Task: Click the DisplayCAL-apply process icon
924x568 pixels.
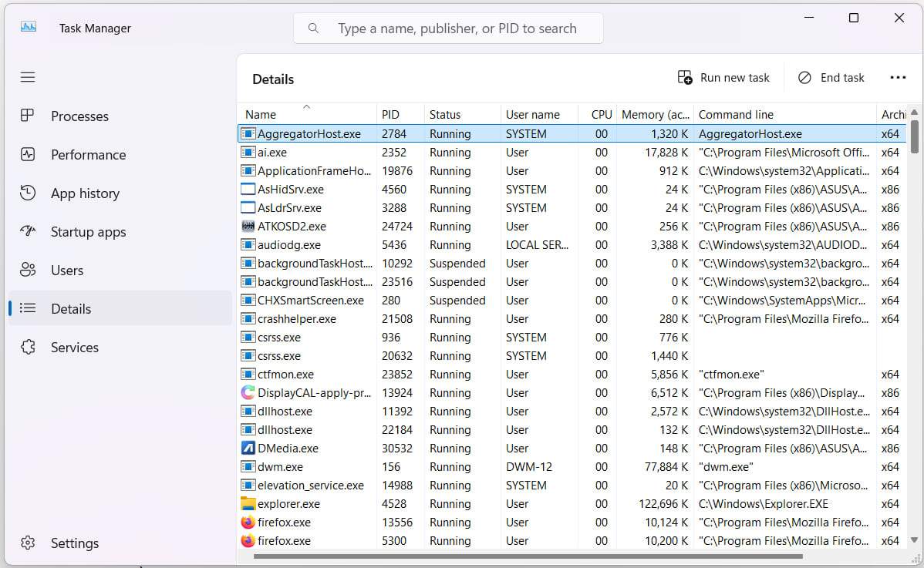Action: (x=248, y=392)
